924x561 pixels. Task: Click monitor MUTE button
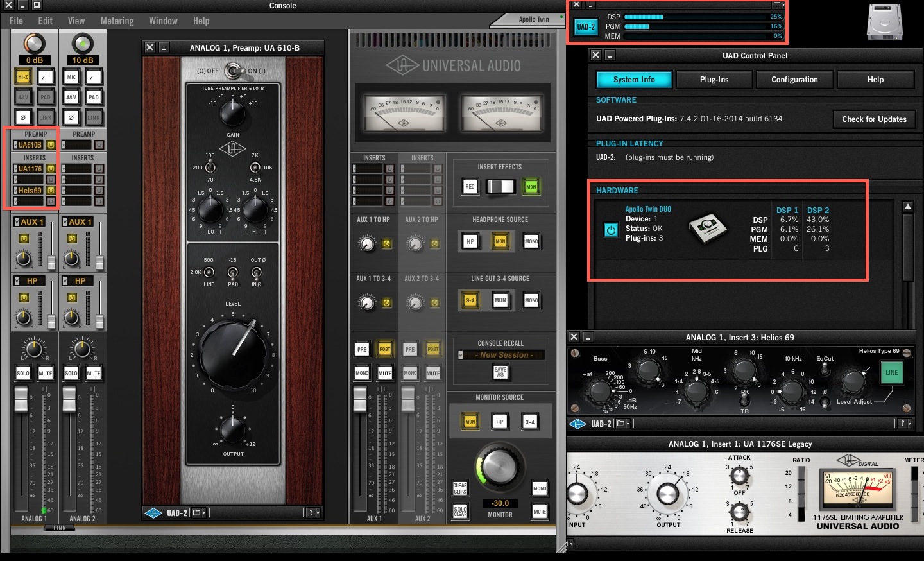coord(540,511)
